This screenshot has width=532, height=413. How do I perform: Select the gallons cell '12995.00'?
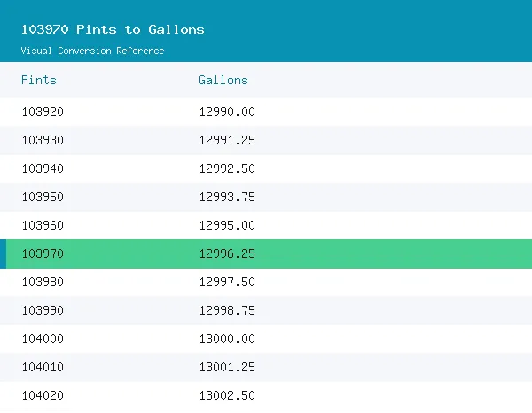227,225
